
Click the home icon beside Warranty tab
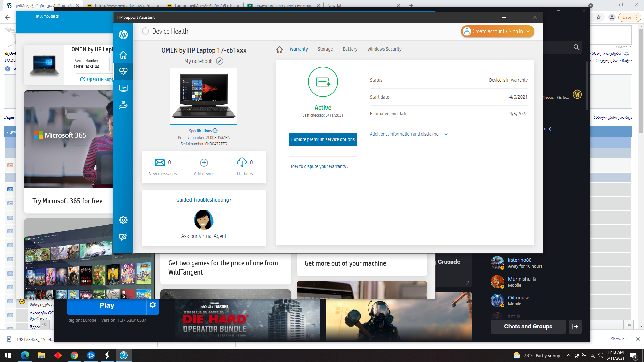[x=280, y=50]
